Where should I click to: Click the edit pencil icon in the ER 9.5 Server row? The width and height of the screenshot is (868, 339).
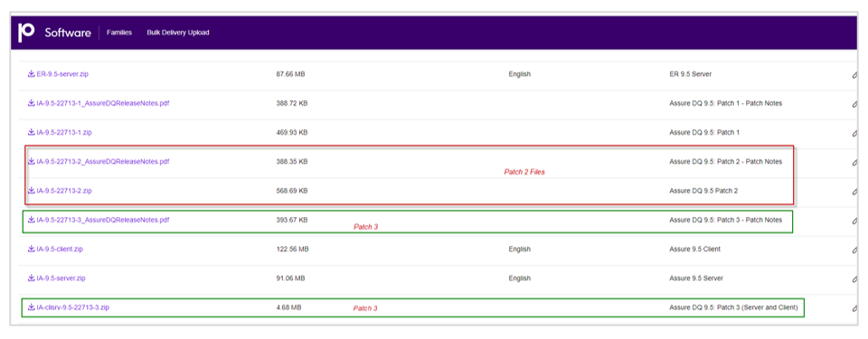click(x=854, y=74)
